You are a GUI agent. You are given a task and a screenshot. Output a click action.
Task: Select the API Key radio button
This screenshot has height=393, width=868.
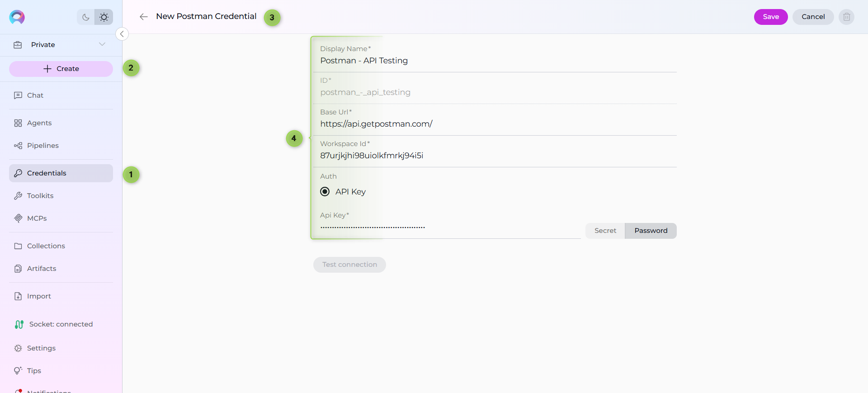325,192
